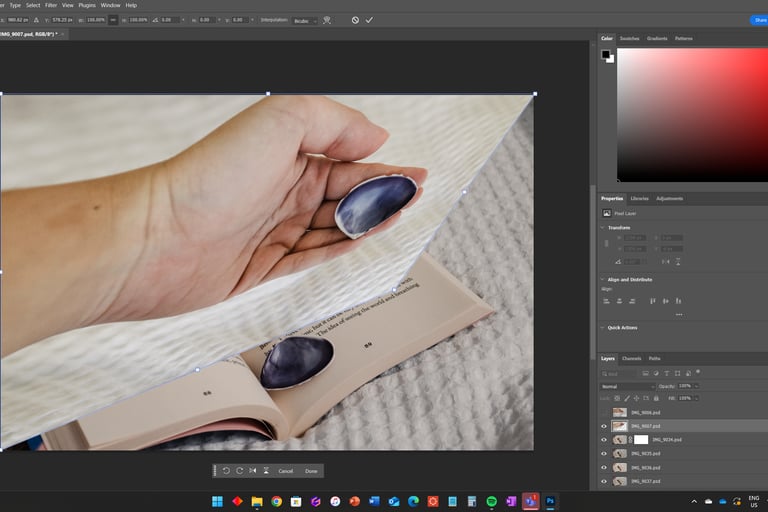Show the IMG_9006.psd layer
The width and height of the screenshot is (768, 512).
tap(604, 412)
